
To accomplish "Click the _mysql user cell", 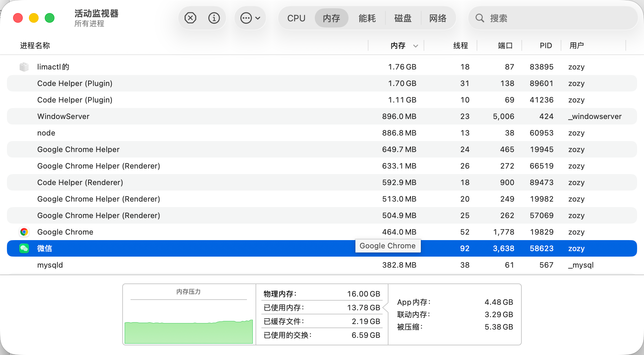I will [x=581, y=265].
